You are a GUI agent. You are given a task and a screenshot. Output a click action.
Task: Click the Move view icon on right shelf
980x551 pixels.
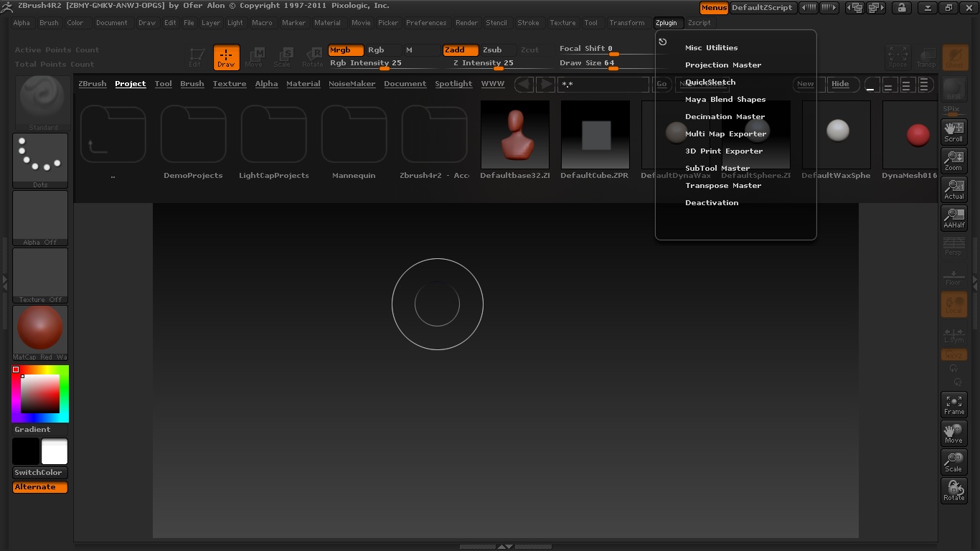(953, 433)
